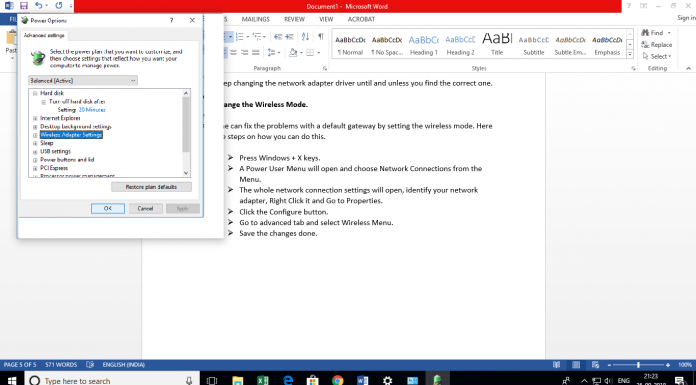Click the zoom slider in status bar
696x385 pixels.
tap(638, 365)
